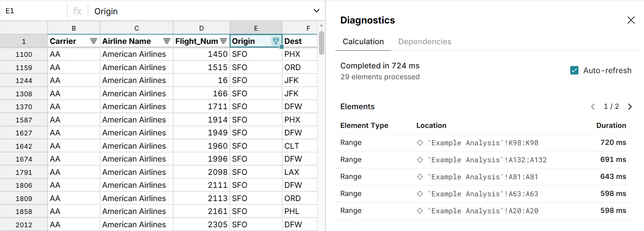The image size is (644, 231).
Task: Click the Element Type column header
Action: 364,126
